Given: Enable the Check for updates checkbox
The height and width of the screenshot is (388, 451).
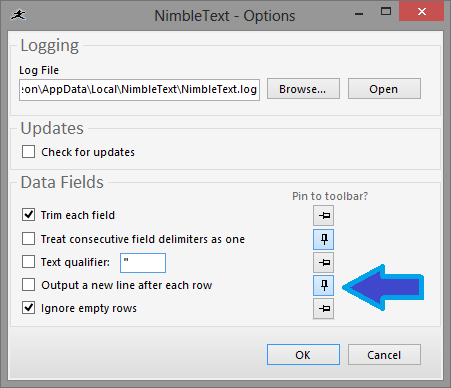Looking at the screenshot, I should (28, 151).
